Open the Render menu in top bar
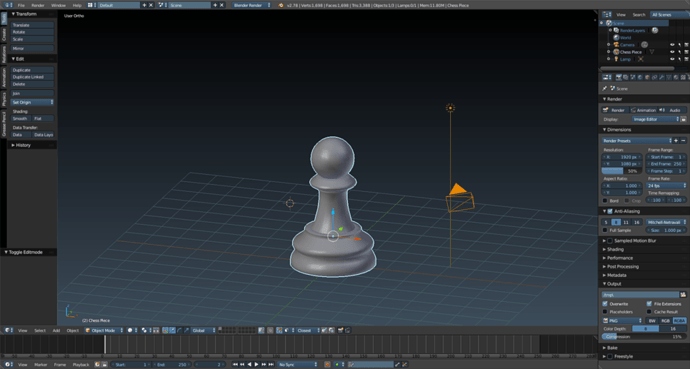690x369 pixels. coord(38,5)
